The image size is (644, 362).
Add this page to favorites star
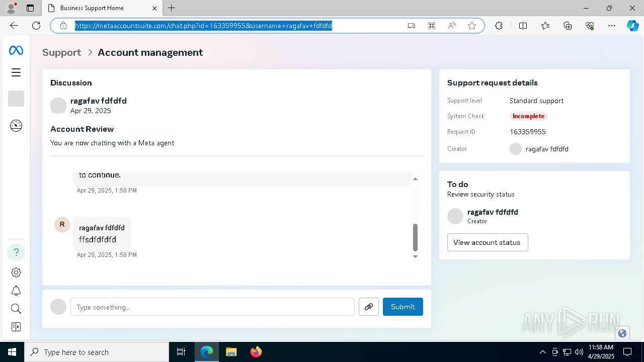click(x=472, y=26)
